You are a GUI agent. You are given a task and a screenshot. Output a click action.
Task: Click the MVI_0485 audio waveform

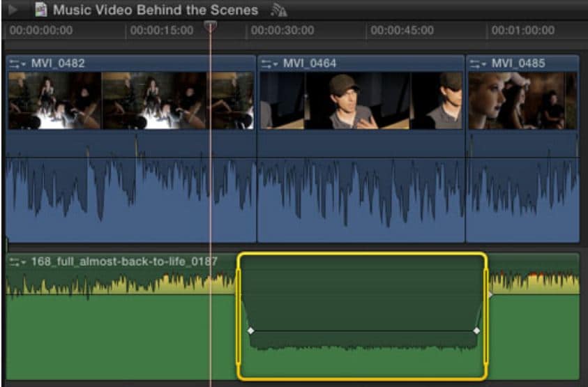(x=522, y=186)
